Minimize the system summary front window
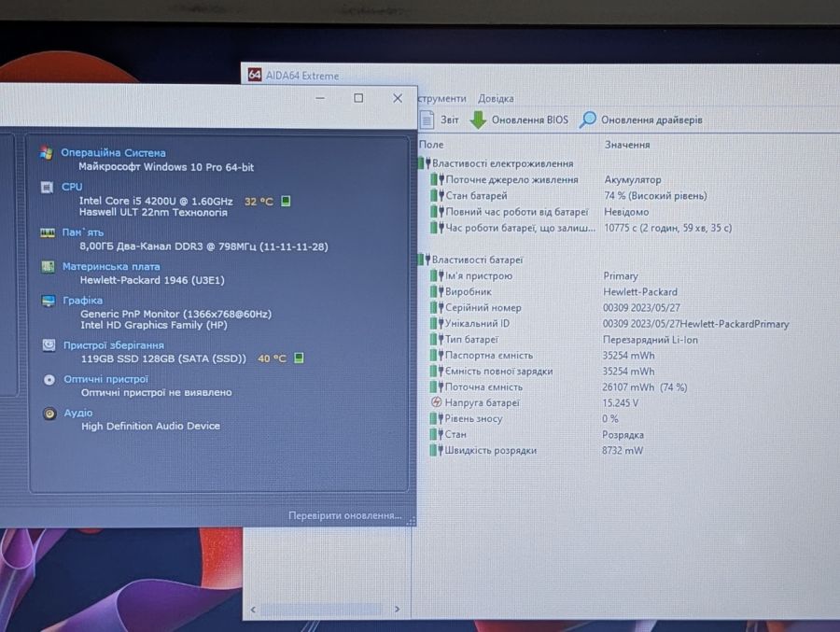Viewport: 840px width, 632px height. [x=320, y=98]
